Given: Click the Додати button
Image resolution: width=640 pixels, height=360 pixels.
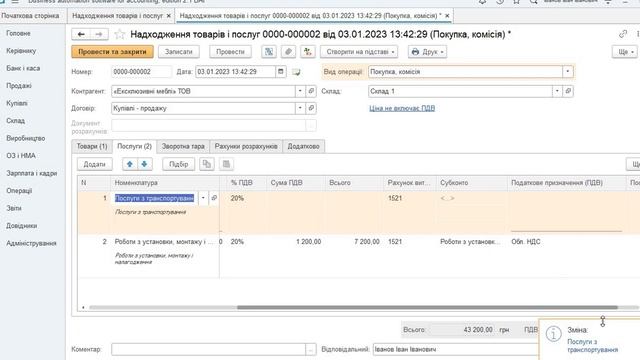Looking at the screenshot, I should pyautogui.click(x=94, y=164).
